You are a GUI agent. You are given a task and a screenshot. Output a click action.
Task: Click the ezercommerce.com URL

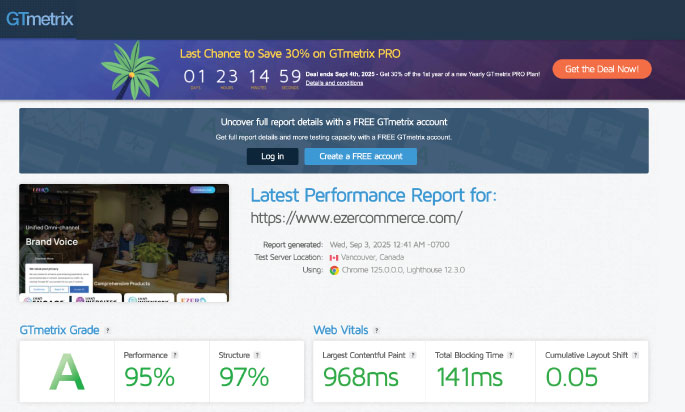(x=356, y=218)
